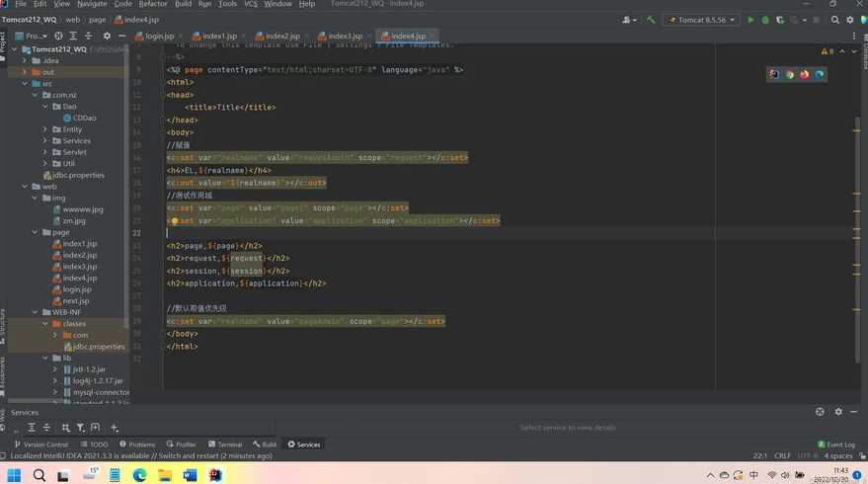
Task: Open the Navigate menu
Action: (92, 4)
